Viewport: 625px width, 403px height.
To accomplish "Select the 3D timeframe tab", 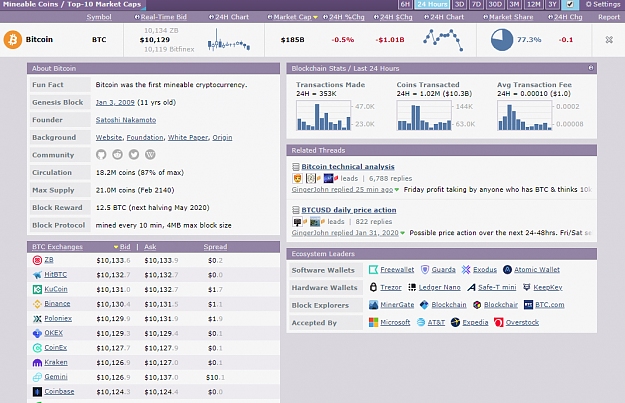I will point(460,4).
